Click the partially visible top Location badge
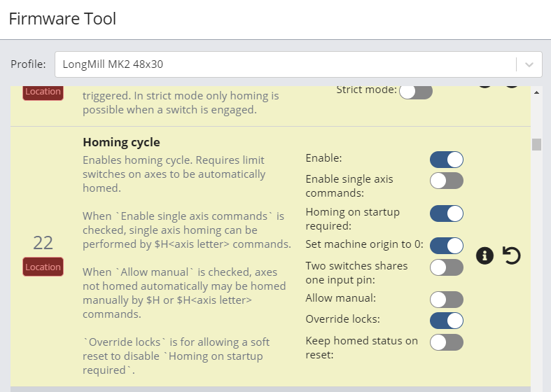Image resolution: width=551 pixels, height=392 pixels. pos(43,92)
